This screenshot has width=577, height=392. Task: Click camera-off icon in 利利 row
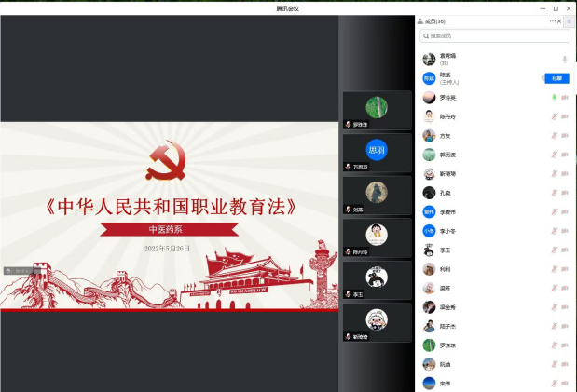[565, 269]
